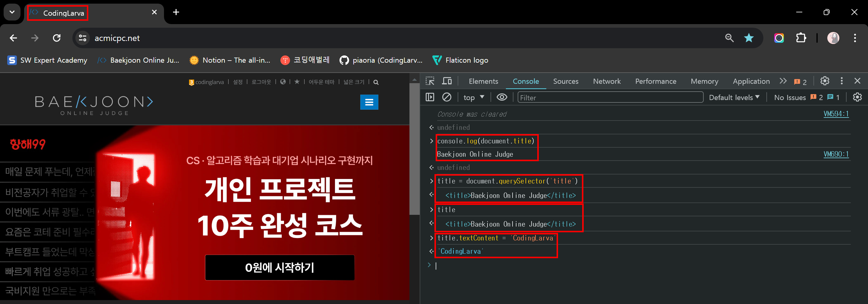This screenshot has width=868, height=304.
Task: Open Baekjoon Online Judge bookmark
Action: click(138, 60)
